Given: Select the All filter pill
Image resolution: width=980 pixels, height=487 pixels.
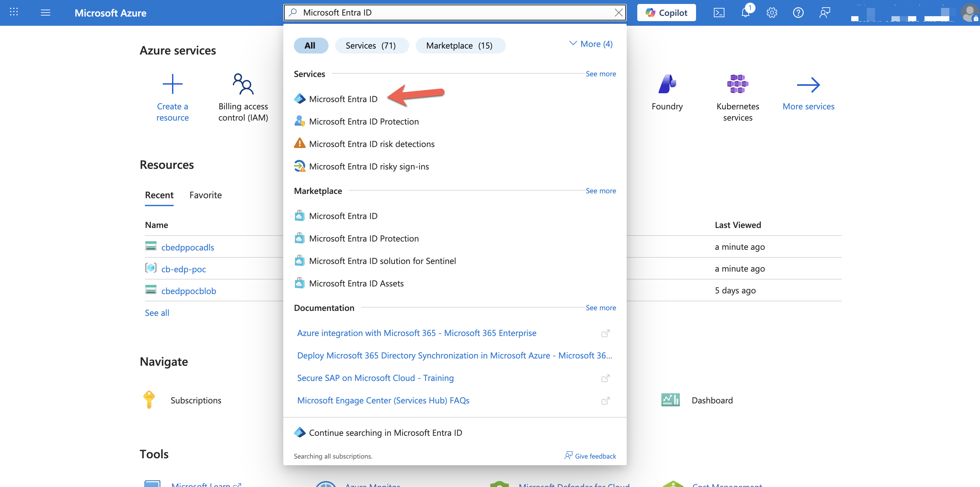Looking at the screenshot, I should point(310,46).
